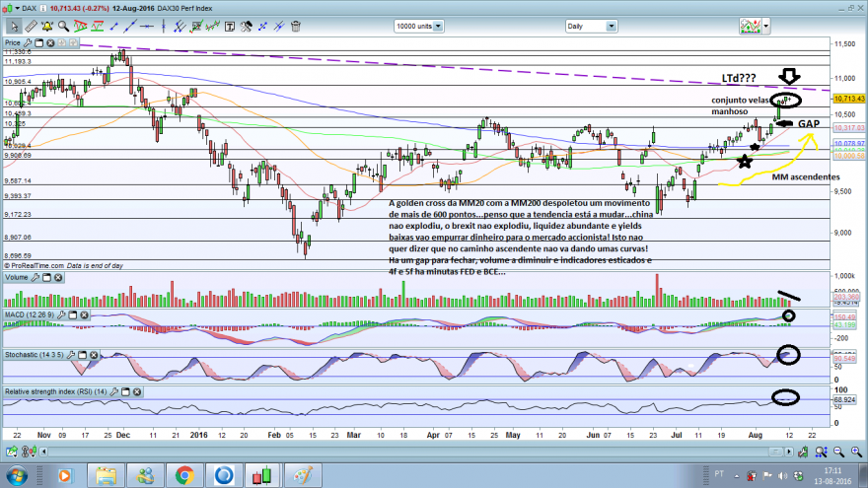Select the support and resistance channel tool
868x488 pixels.
pyautogui.click(x=98, y=26)
